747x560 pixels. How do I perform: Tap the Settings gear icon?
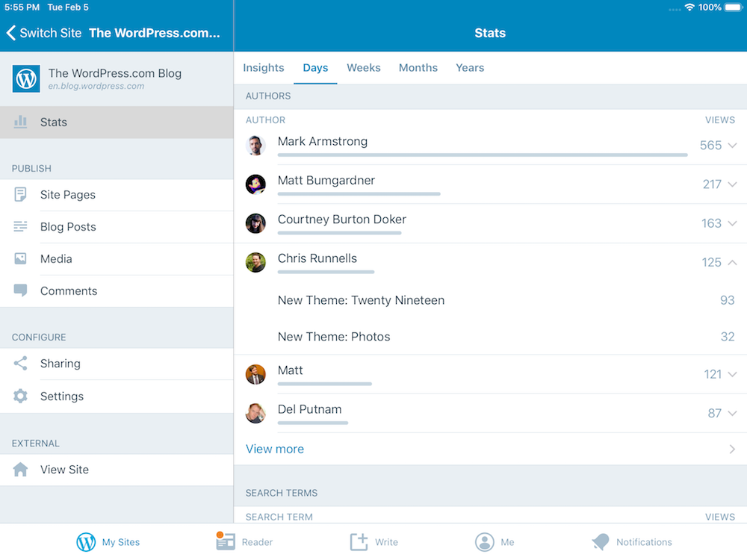[20, 396]
